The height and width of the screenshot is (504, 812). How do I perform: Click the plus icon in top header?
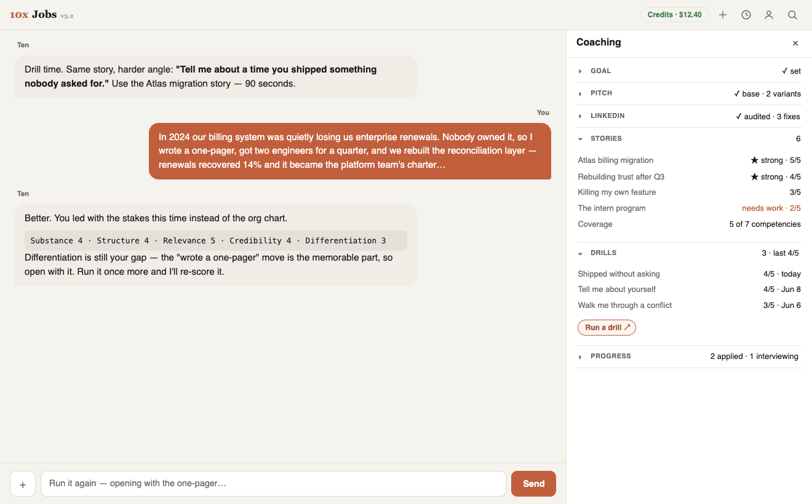coord(723,15)
